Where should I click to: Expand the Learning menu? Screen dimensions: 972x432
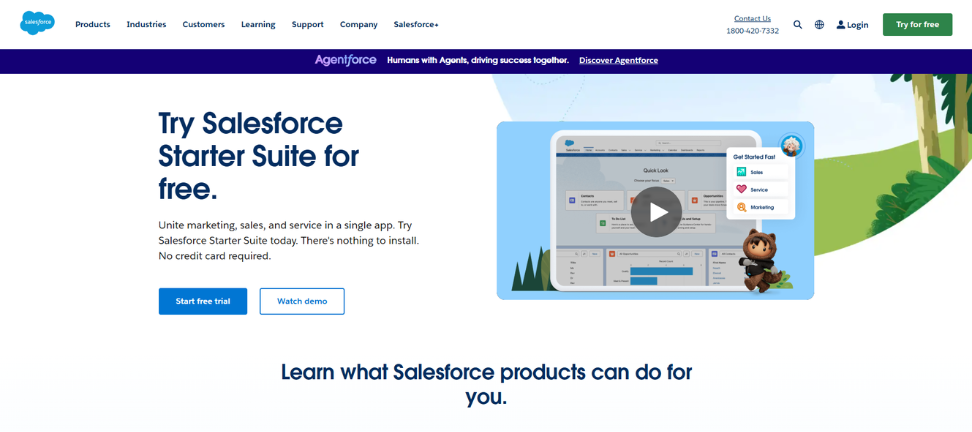click(x=258, y=24)
